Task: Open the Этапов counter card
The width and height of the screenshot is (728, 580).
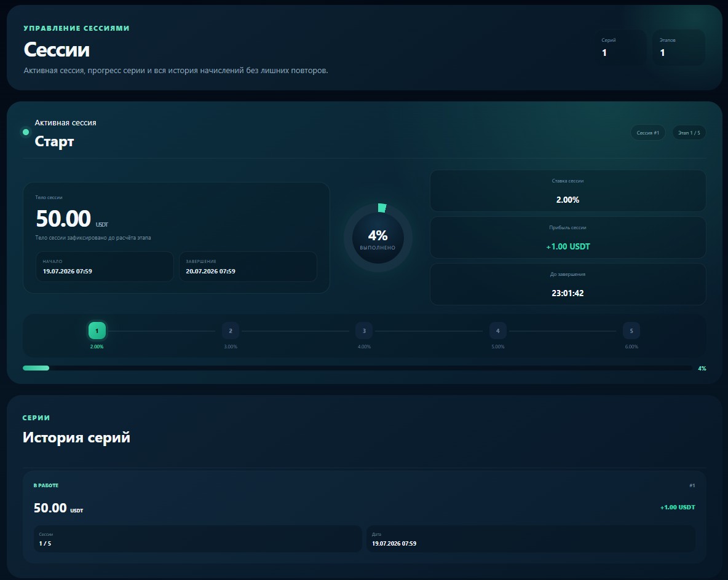Action: (x=679, y=47)
